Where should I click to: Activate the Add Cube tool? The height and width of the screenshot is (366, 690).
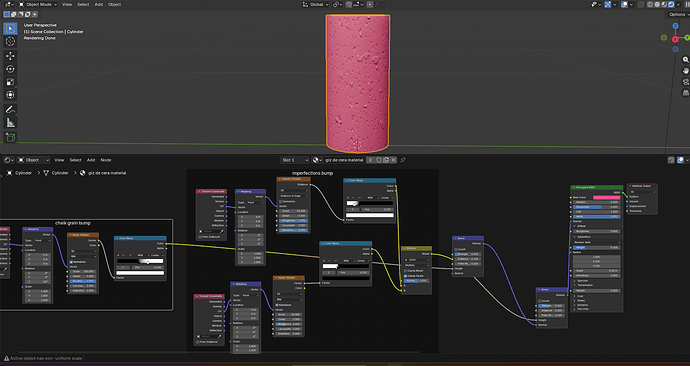[10, 137]
